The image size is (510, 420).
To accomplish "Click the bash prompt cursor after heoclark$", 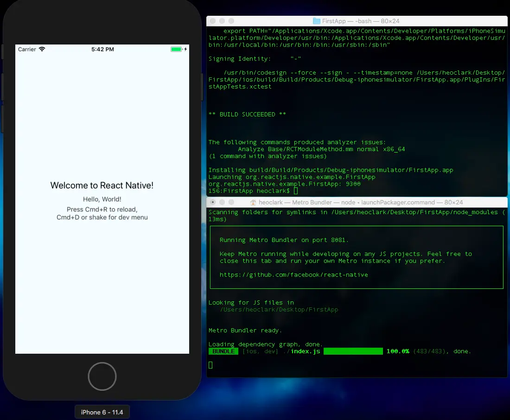I will click(296, 191).
